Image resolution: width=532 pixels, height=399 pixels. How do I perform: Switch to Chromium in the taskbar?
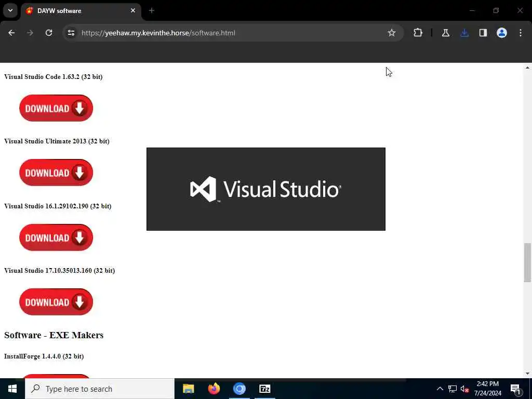point(239,389)
